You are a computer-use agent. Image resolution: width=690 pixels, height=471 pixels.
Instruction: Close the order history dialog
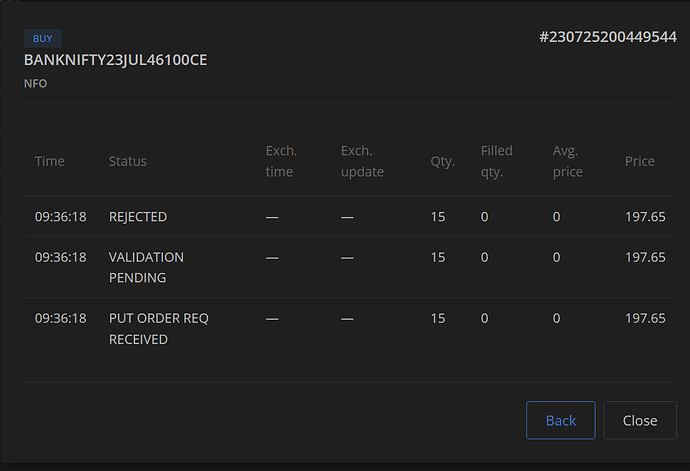[640, 420]
